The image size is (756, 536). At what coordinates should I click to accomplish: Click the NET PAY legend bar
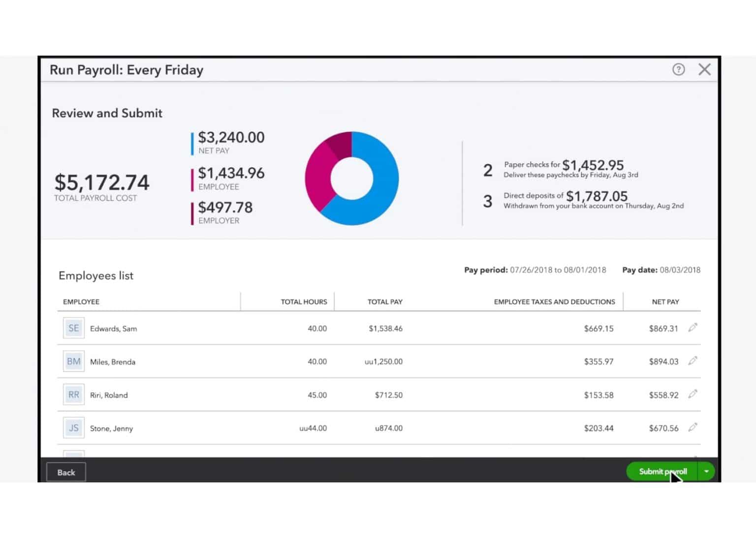tap(191, 143)
